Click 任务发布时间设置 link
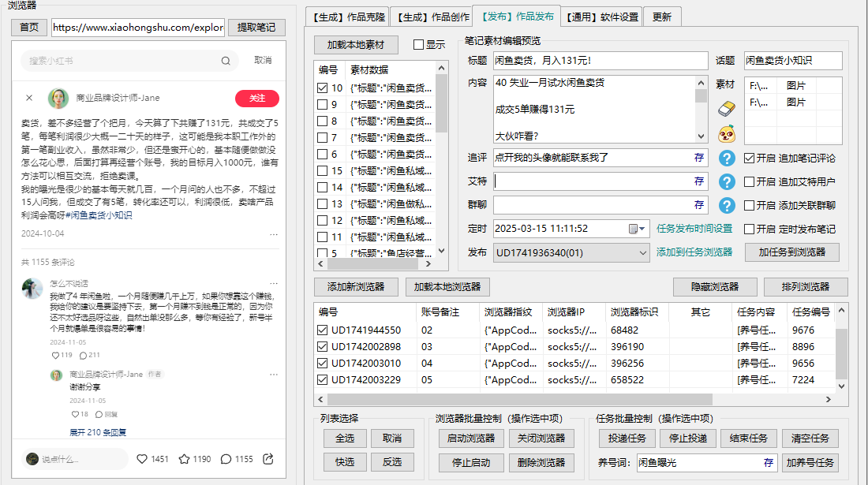 [694, 229]
